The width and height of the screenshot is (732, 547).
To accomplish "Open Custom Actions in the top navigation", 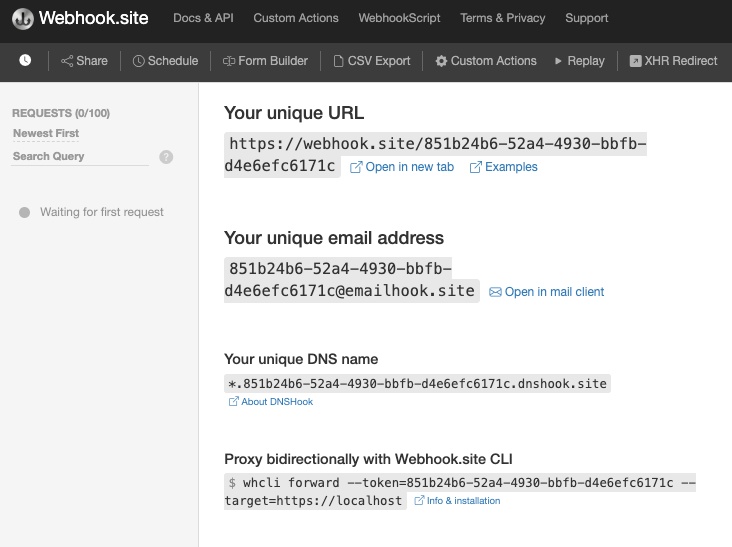I will coord(296,18).
